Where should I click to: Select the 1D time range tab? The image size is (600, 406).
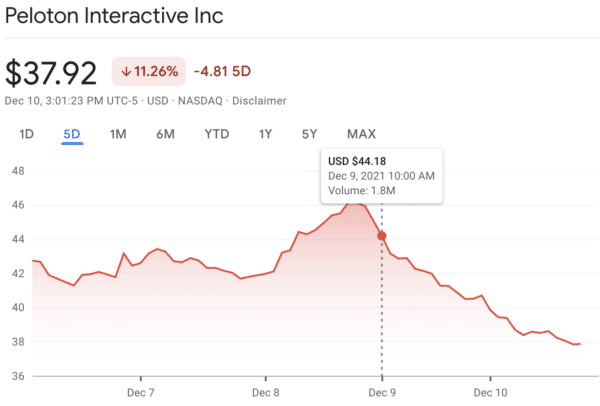[x=27, y=134]
